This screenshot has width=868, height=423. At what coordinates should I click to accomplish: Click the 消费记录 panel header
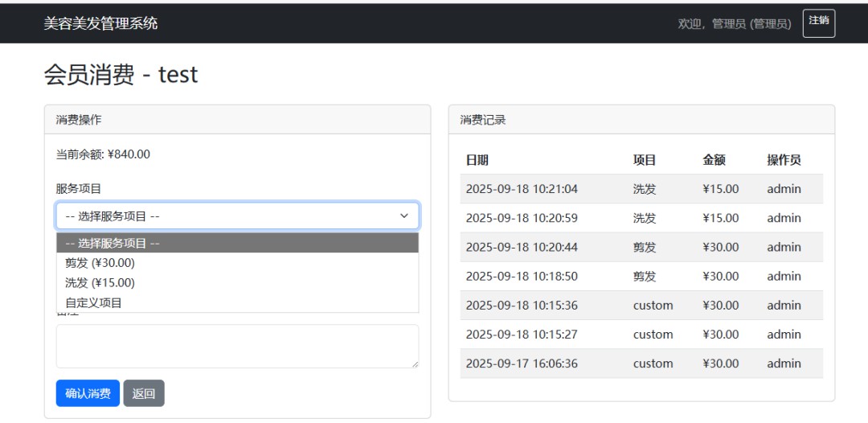(483, 120)
